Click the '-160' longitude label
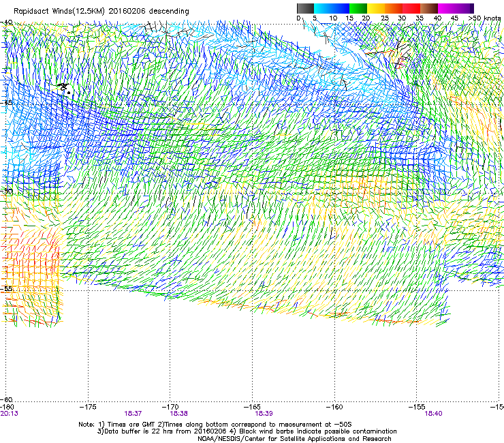The width and height of the screenshot is (504, 443). 334,407
